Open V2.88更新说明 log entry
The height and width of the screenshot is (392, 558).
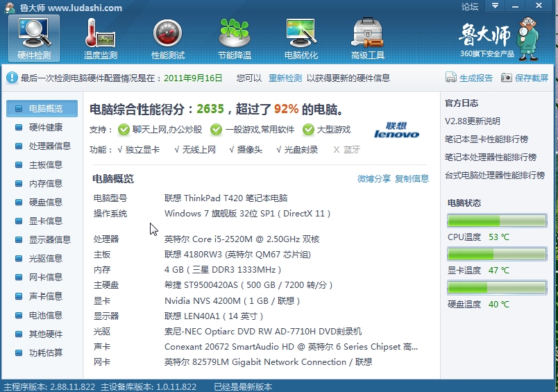pos(472,121)
